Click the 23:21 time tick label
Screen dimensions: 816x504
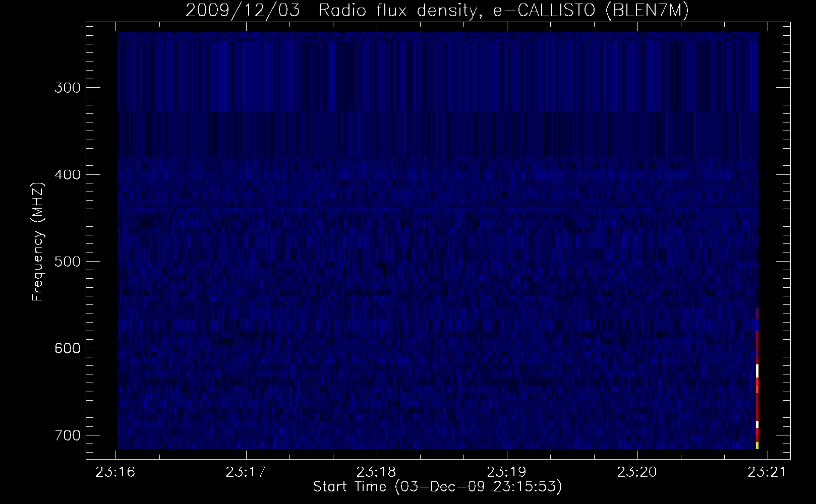pos(768,472)
